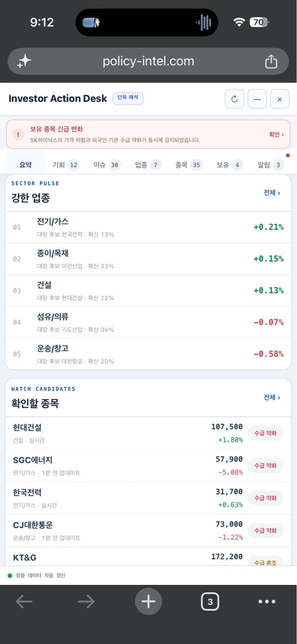Expand 강한 업종 with 전체 chevron

272,193
